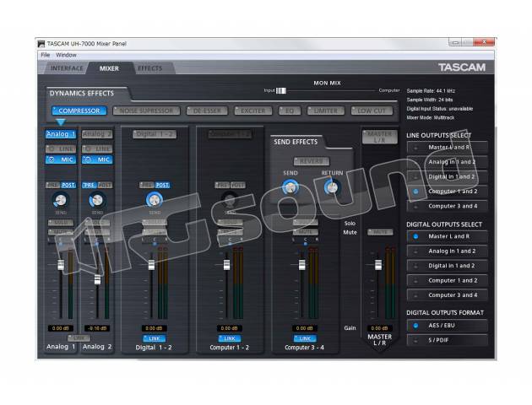
Task: Click the MON MIX slider handle
Action: point(281,91)
